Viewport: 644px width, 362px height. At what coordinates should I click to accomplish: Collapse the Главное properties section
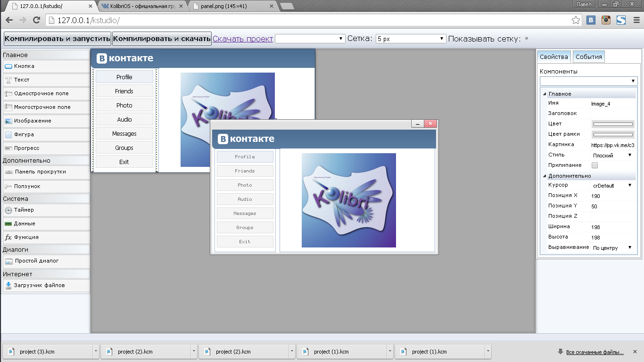[x=545, y=94]
